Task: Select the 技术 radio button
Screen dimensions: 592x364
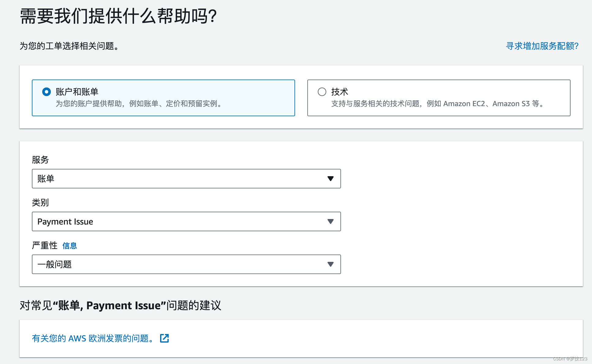Action: pos(322,92)
